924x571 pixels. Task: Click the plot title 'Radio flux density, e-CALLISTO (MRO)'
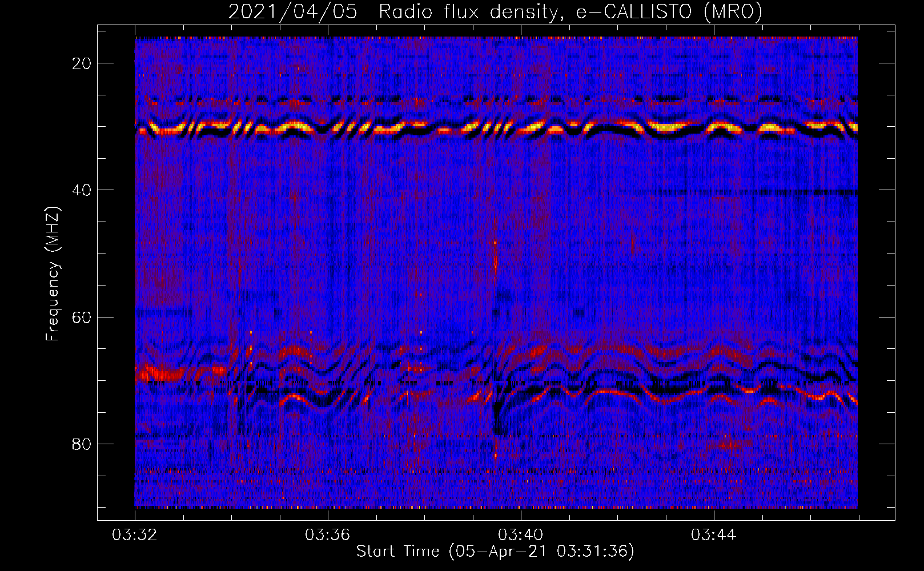click(x=571, y=12)
